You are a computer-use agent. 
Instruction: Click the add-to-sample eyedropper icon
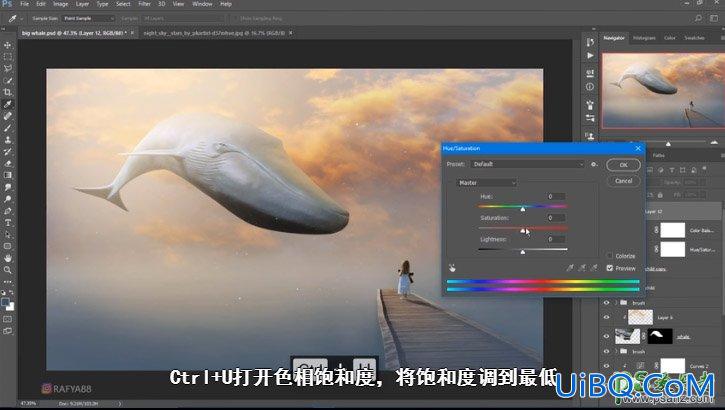[582, 268]
